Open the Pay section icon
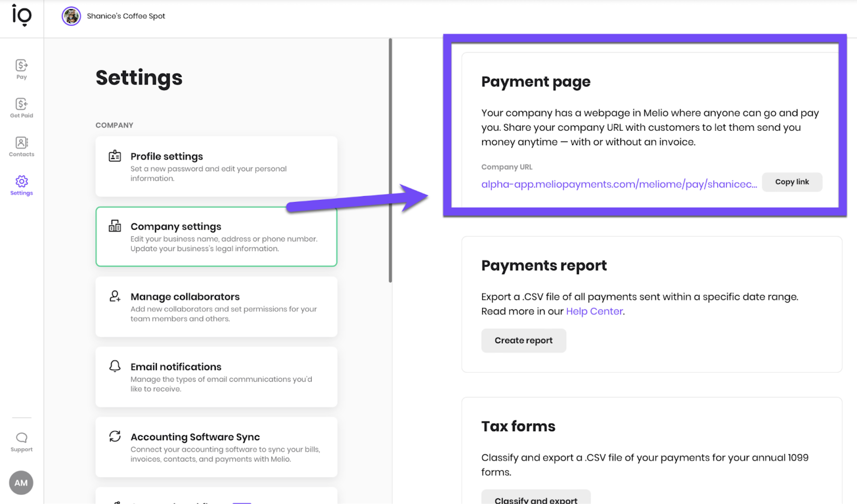This screenshot has width=857, height=504. click(21, 65)
